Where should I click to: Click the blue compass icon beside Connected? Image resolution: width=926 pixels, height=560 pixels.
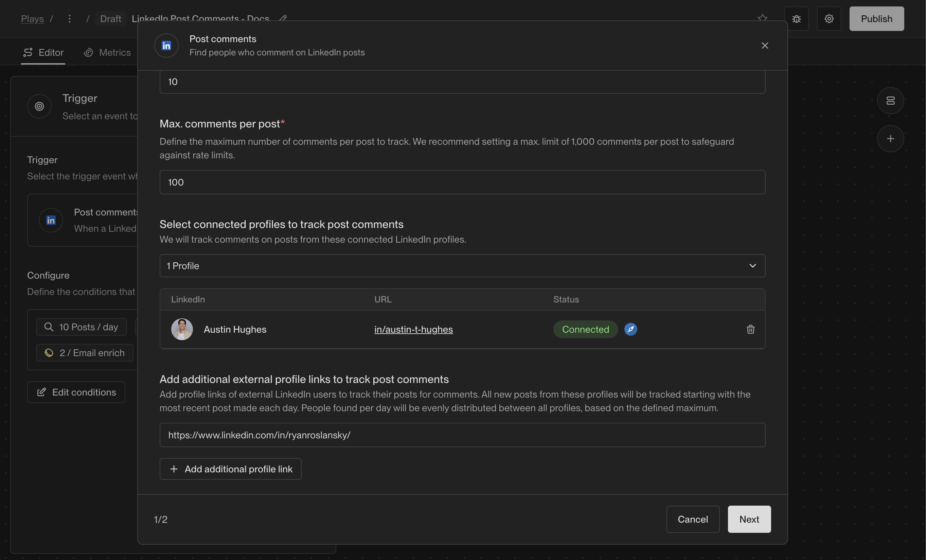pos(630,329)
